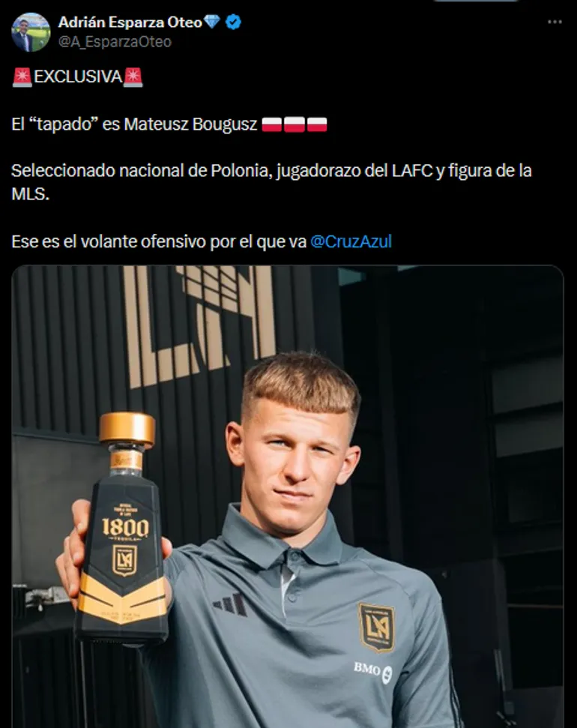Click the EXCLUSIVA headline text
Viewport: 577px width, 728px height.
(x=77, y=76)
